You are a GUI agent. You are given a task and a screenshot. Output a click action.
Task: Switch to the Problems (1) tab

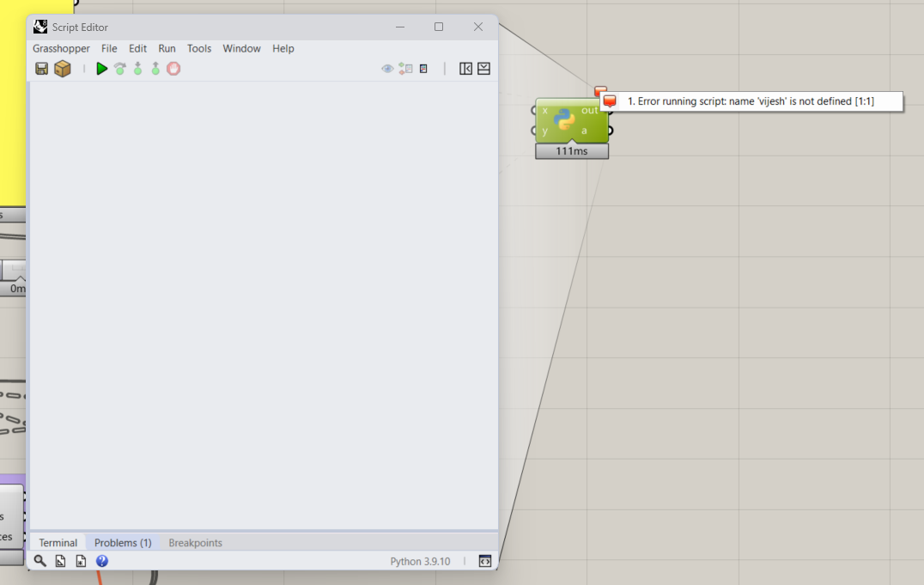click(x=123, y=542)
